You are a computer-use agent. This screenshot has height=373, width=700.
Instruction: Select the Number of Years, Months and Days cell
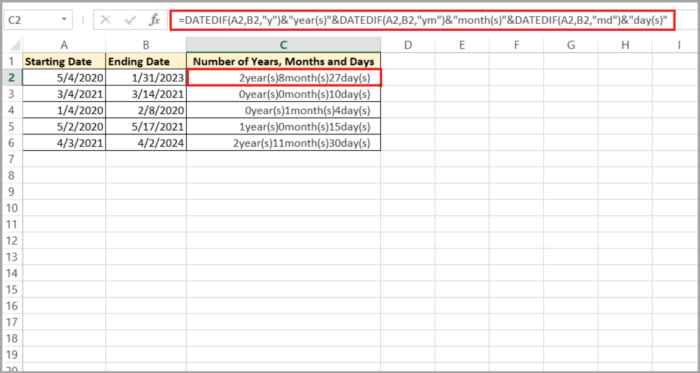point(283,62)
